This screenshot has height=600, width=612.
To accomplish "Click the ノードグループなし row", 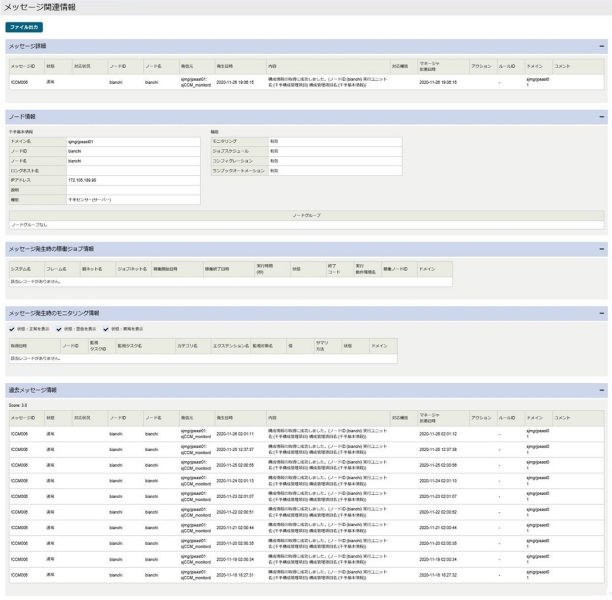I will [x=307, y=225].
